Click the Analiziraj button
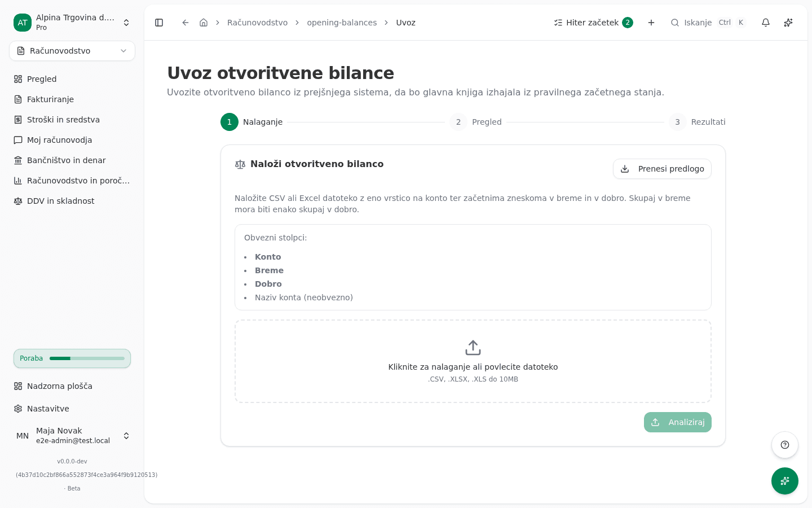This screenshot has height=508, width=812. coord(678,422)
